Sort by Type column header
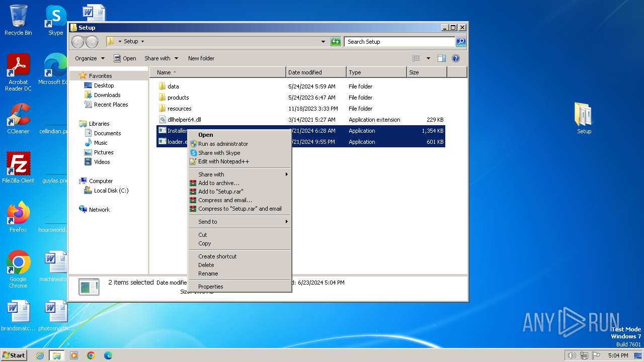This screenshot has height=362, width=644. tap(376, 72)
